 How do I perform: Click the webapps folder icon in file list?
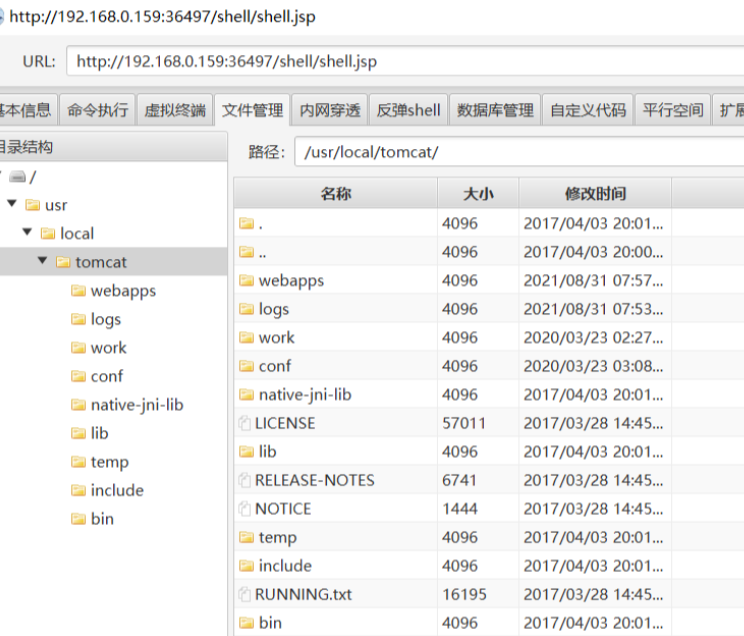pos(246,281)
